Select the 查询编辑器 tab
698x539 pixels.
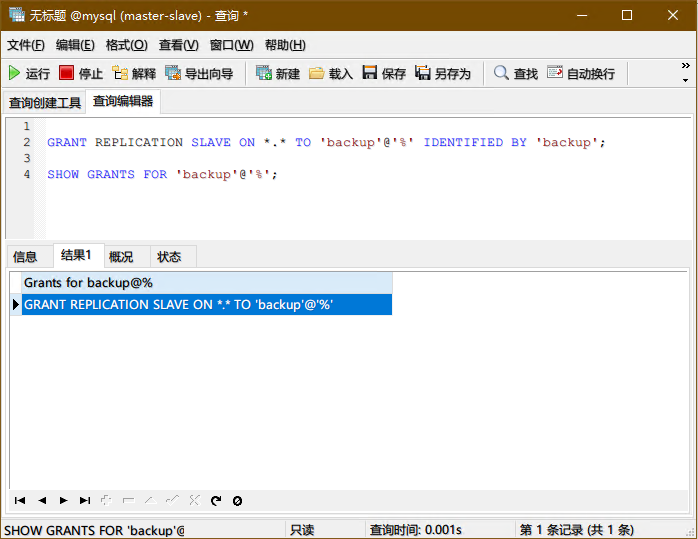click(123, 101)
